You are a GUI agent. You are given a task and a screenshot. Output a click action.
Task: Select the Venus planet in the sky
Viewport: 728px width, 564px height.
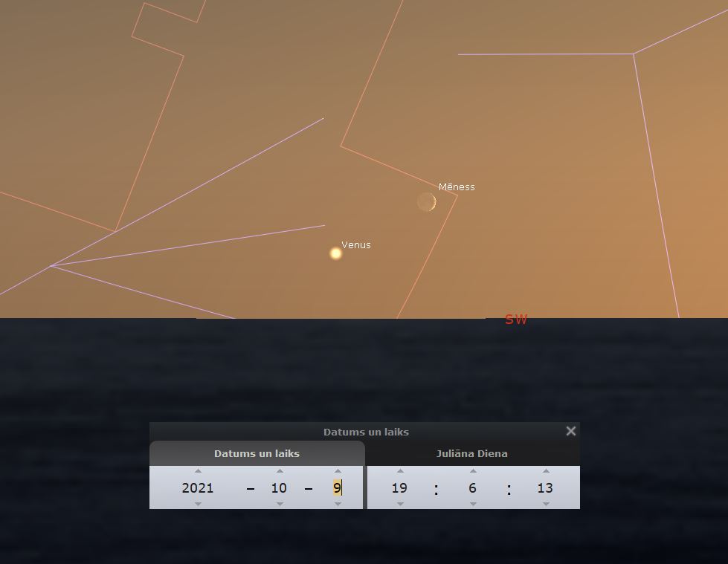click(x=335, y=253)
